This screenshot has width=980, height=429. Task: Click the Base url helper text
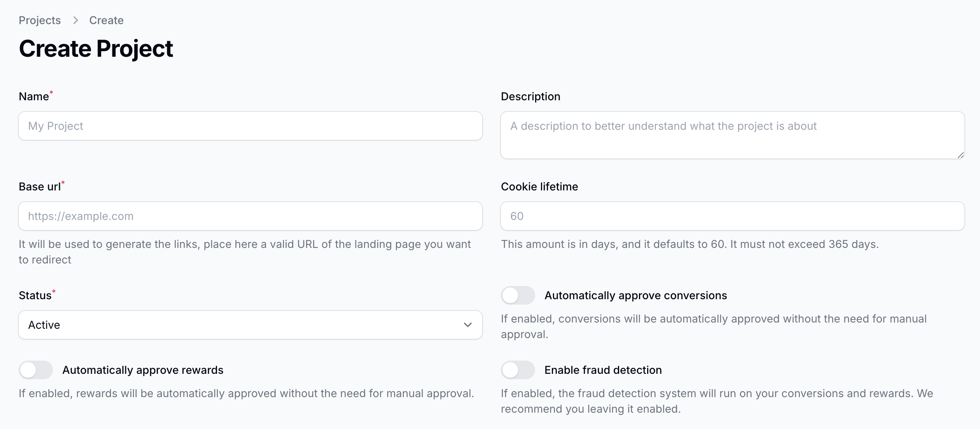tap(245, 252)
